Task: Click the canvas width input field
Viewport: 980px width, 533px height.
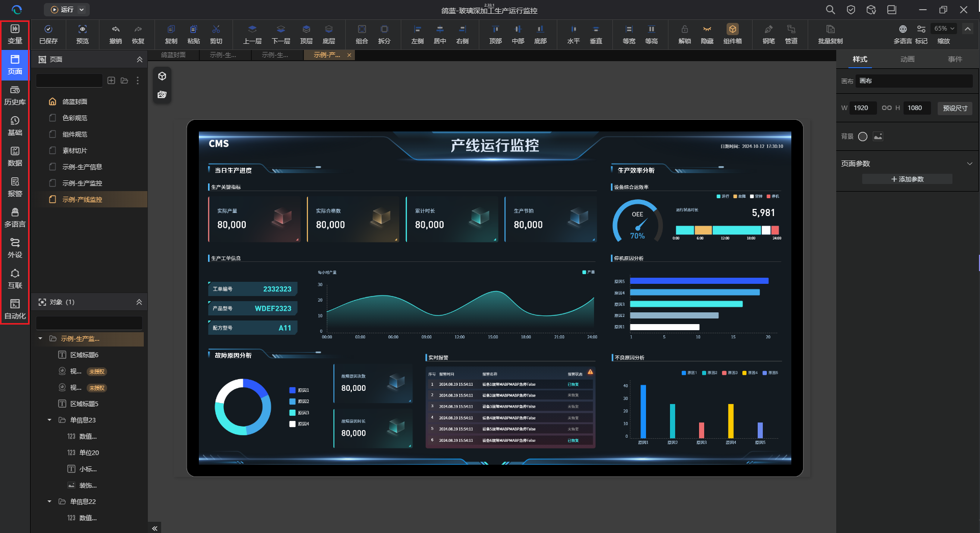Action: pos(863,108)
